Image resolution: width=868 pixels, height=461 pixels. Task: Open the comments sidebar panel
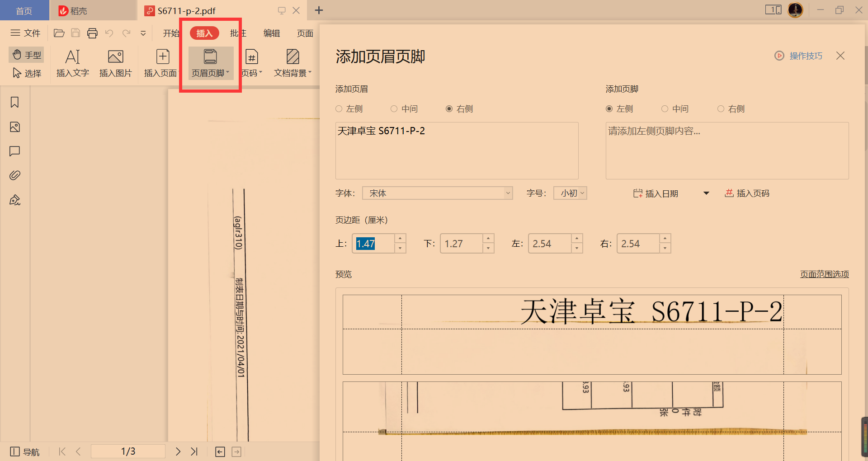coord(15,151)
